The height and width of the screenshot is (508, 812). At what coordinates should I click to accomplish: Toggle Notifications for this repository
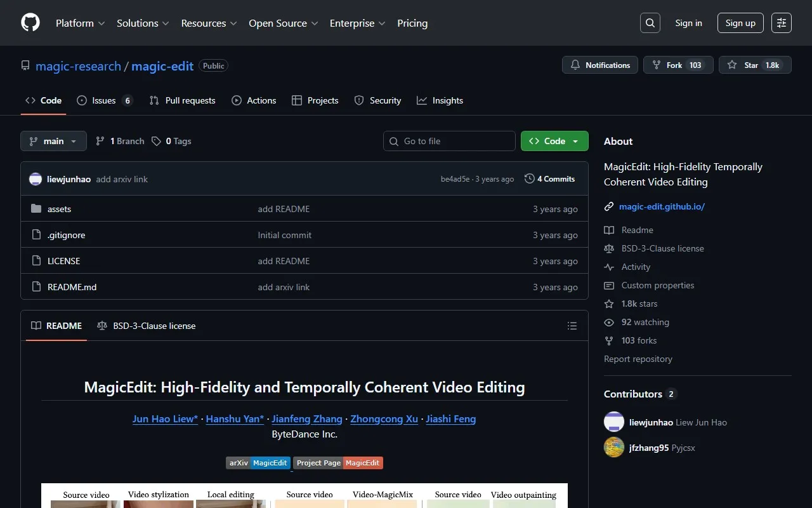(600, 65)
